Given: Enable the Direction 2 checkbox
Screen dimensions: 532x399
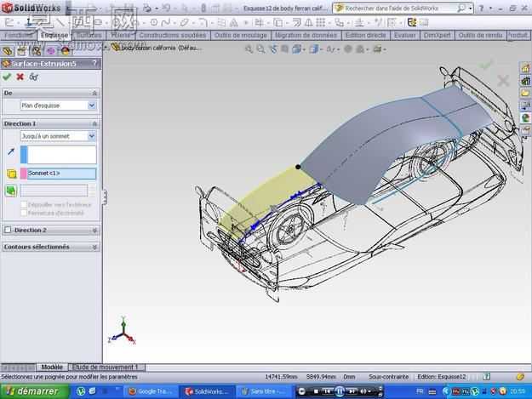Looking at the screenshot, I should pyautogui.click(x=8, y=230).
